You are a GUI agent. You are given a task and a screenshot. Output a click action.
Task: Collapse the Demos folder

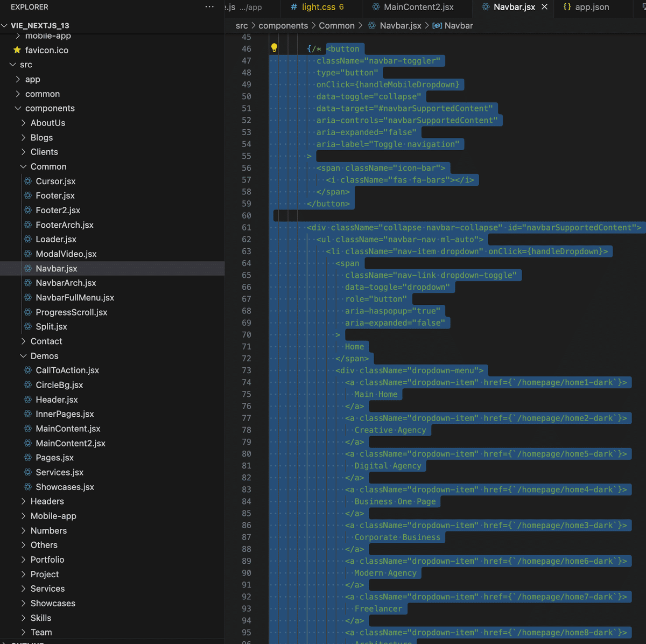pyautogui.click(x=23, y=355)
